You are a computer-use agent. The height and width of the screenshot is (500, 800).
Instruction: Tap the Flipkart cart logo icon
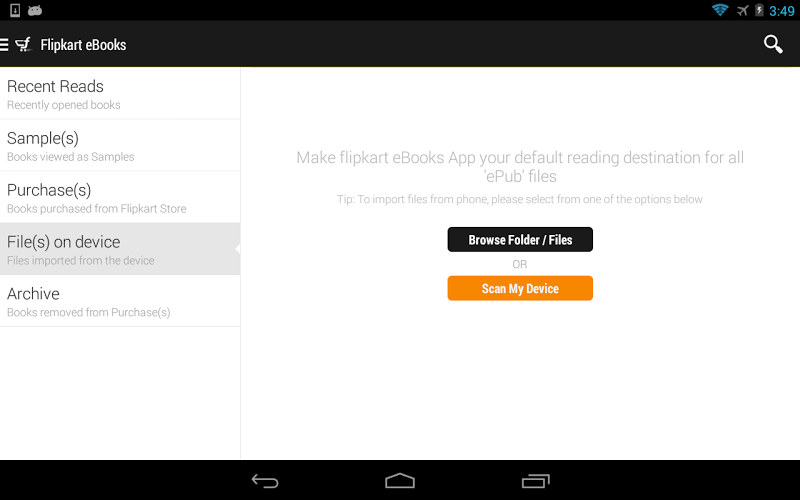click(23, 45)
